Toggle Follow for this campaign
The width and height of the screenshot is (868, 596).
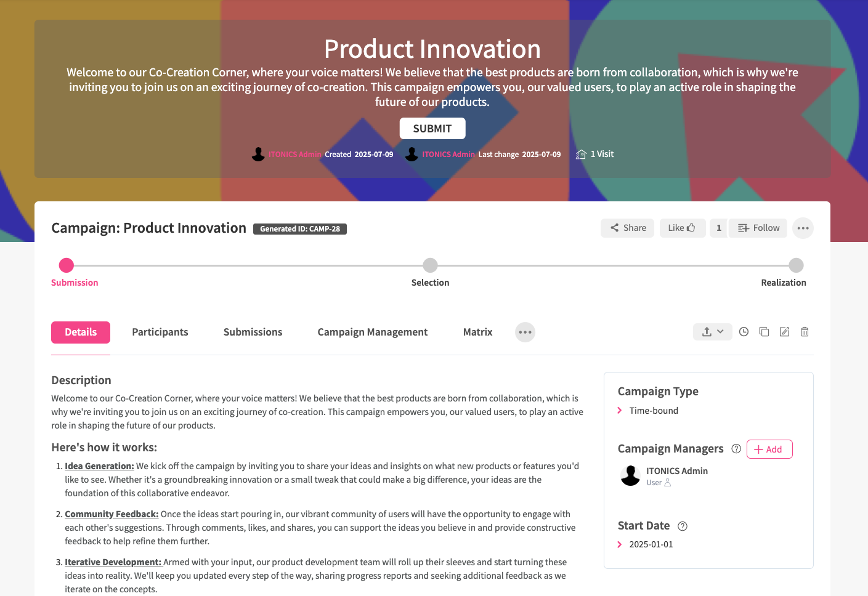(x=758, y=228)
